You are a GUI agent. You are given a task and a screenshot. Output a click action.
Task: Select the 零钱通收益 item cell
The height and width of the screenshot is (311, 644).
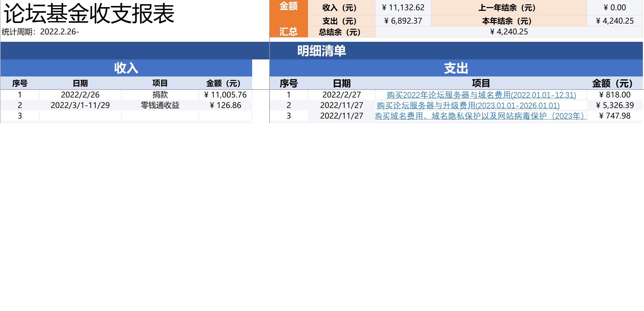pyautogui.click(x=160, y=105)
